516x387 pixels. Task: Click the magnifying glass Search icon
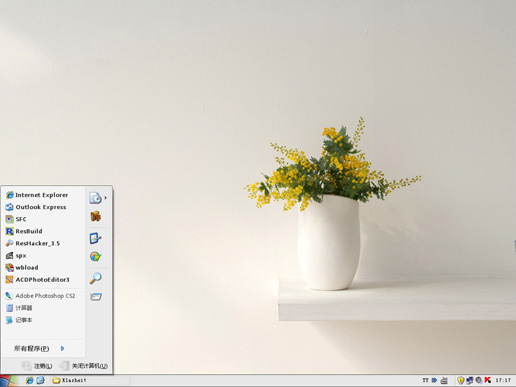pyautogui.click(x=96, y=278)
